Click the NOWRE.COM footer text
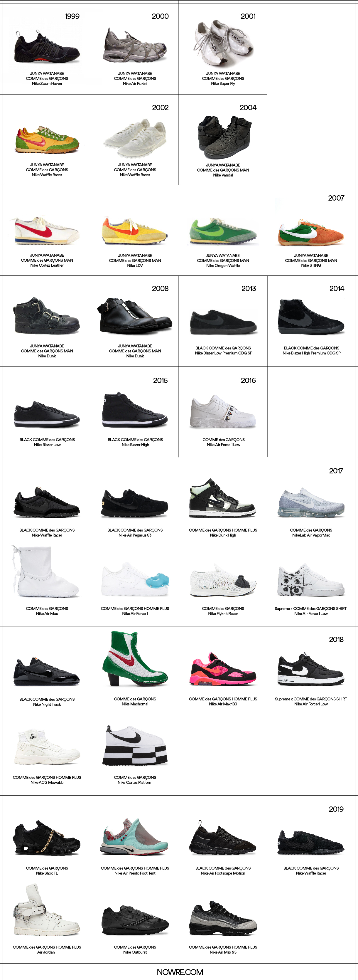Image resolution: width=358 pixels, height=980 pixels. [x=180, y=972]
